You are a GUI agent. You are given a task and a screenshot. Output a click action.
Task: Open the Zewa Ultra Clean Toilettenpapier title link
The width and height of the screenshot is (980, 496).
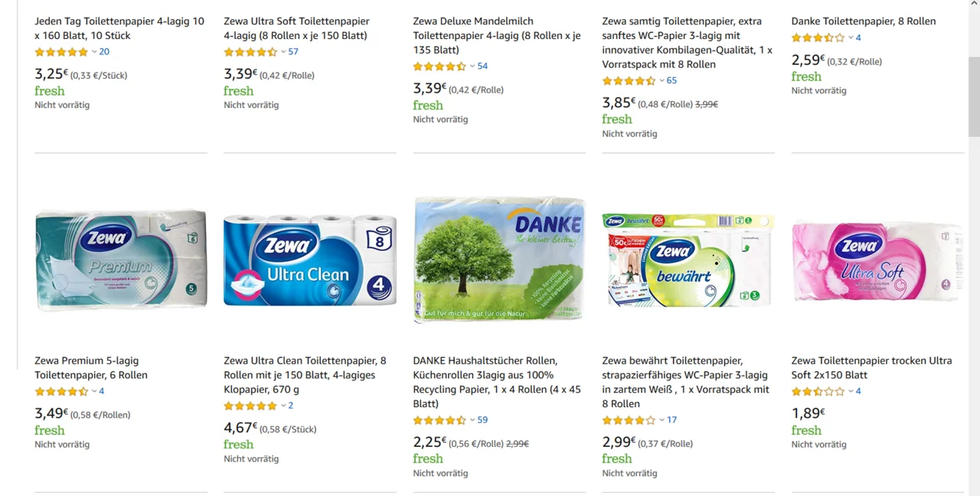coord(305,374)
